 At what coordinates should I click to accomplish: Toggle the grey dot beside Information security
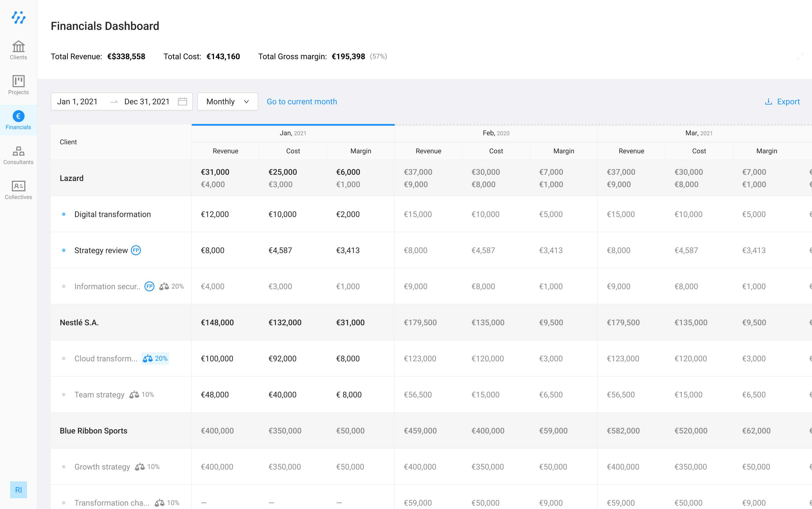point(64,286)
